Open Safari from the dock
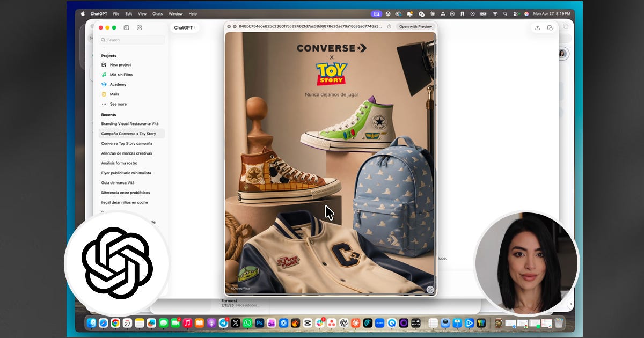 [104, 323]
